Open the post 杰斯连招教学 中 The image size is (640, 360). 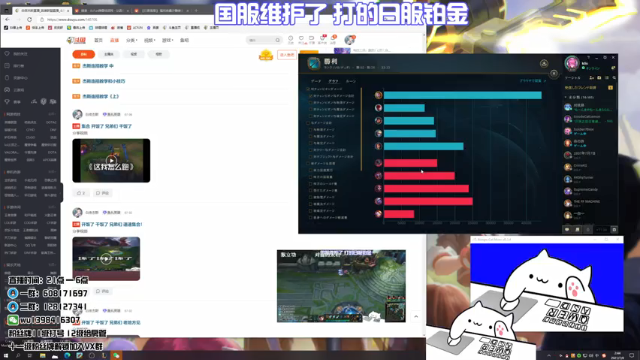point(98,66)
